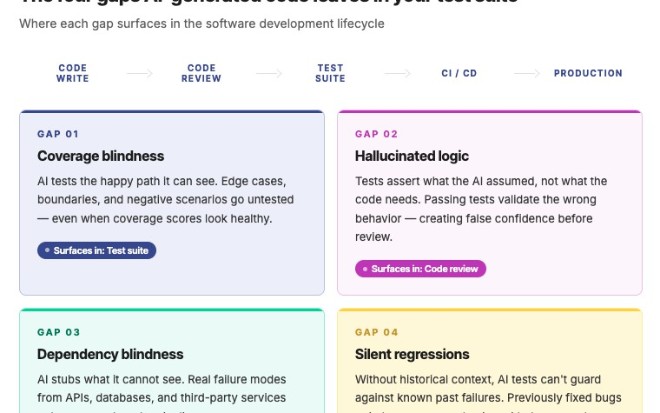Click the GAP 04 label

coord(376,332)
